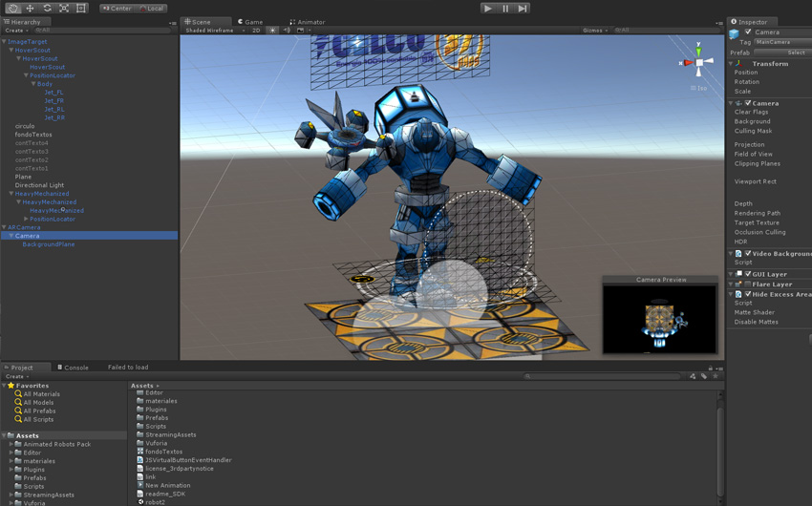Viewport: 812px width, 506px height.
Task: Click the Project search field
Action: (602, 376)
